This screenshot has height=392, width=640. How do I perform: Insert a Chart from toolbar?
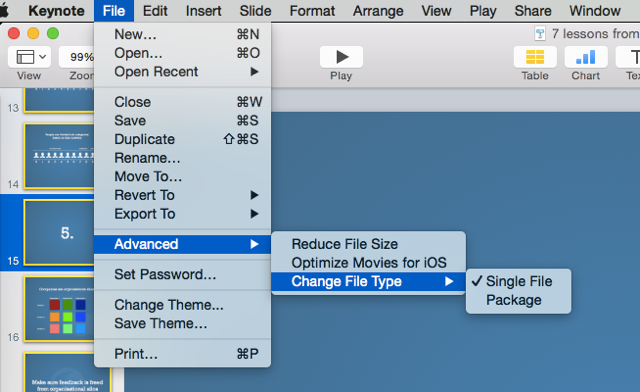pyautogui.click(x=586, y=57)
